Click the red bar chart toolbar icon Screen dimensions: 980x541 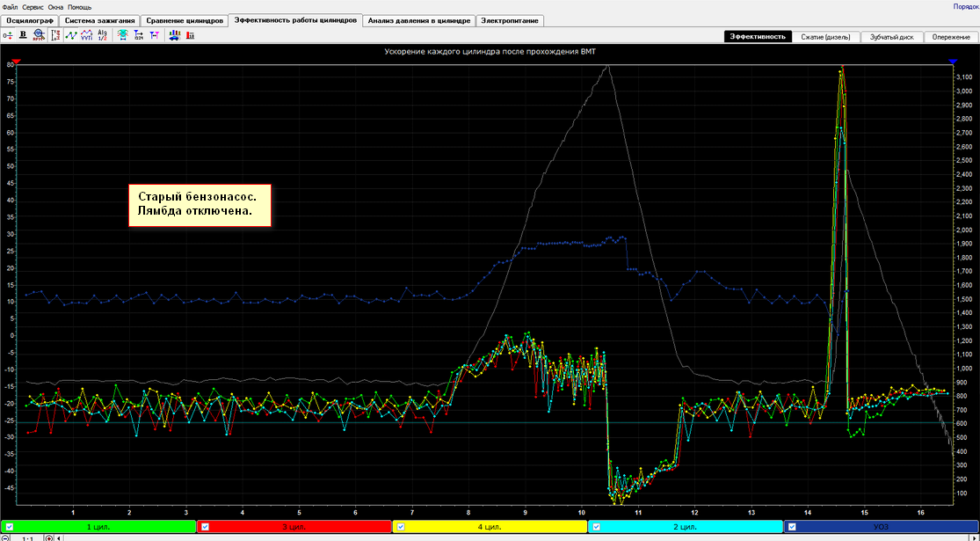pyautogui.click(x=190, y=36)
